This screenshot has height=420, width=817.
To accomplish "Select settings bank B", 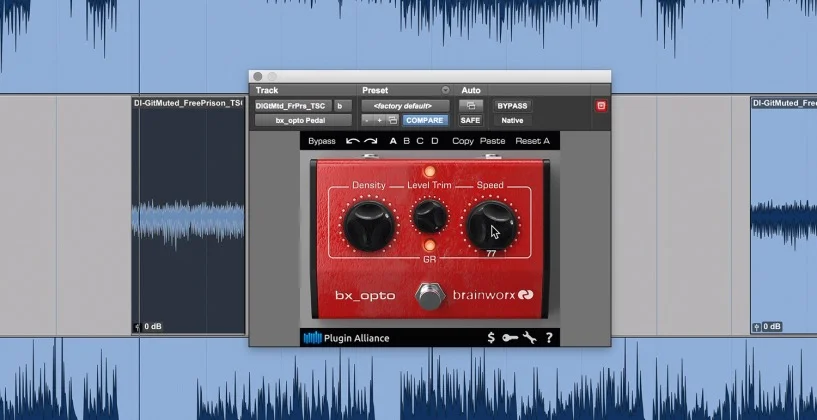I will (x=406, y=141).
